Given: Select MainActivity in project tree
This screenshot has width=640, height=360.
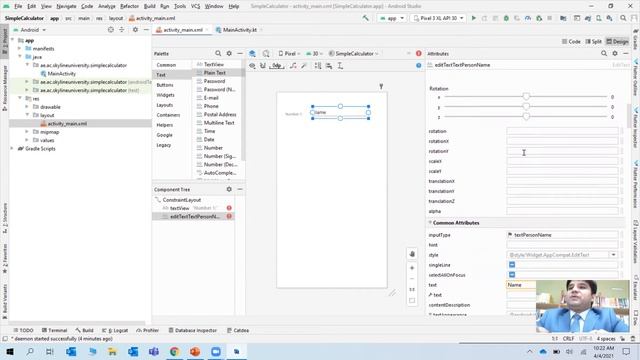Looking at the screenshot, I should pyautogui.click(x=61, y=73).
